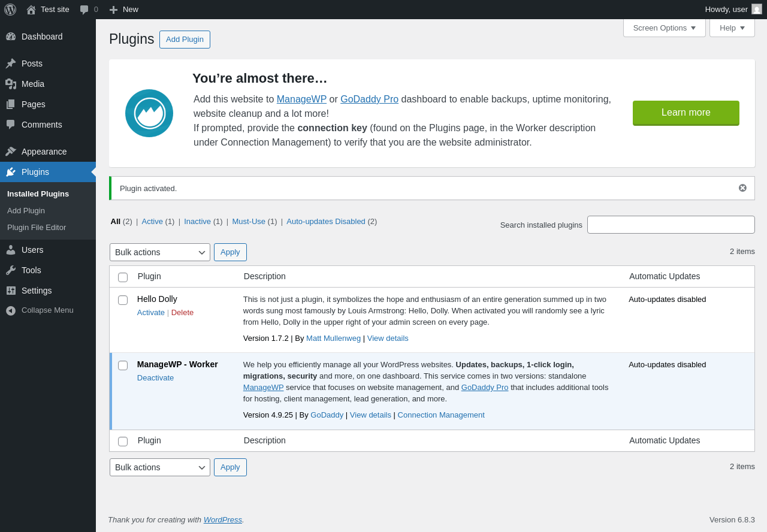The height and width of the screenshot is (532, 767).
Task: Deactivate the ManageWP - Worker plugin
Action: click(155, 378)
